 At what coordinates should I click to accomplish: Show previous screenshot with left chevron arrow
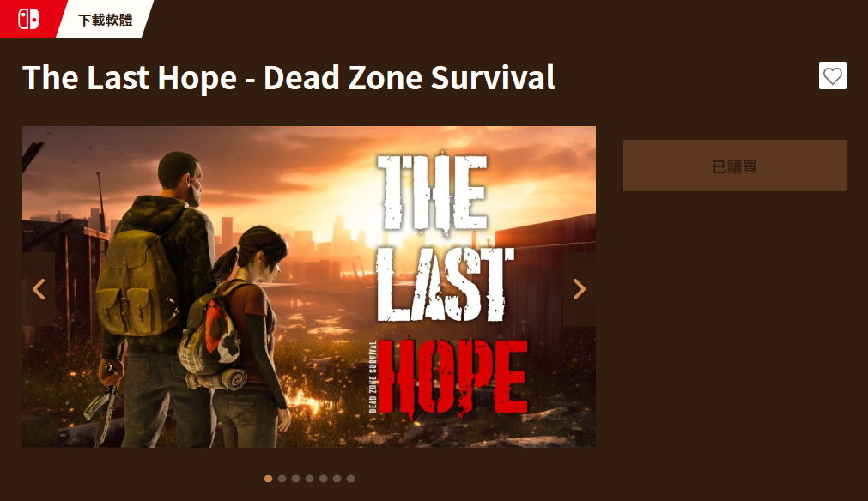point(39,288)
